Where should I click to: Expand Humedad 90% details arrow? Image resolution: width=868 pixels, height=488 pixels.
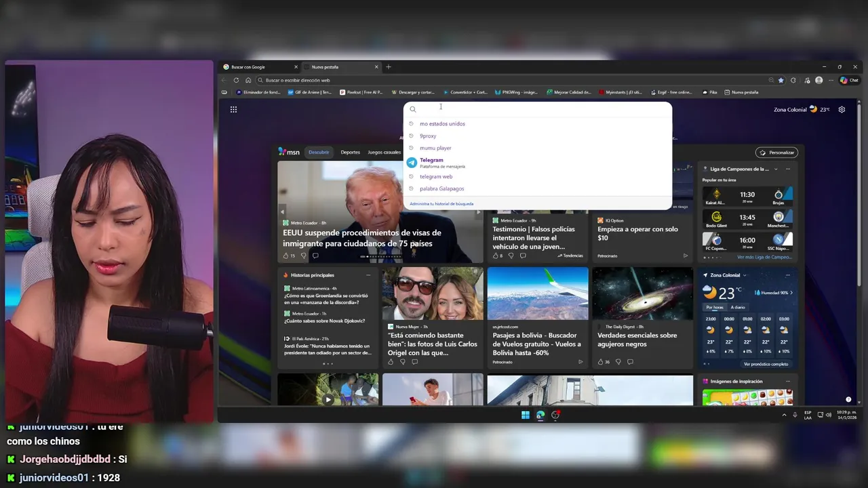(791, 293)
